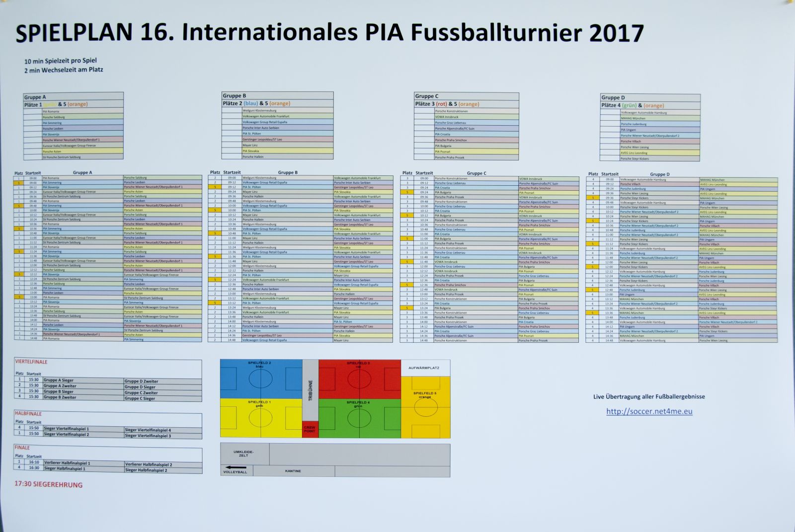Viewport: 795px width, 532px height.
Task: Select 'Porsche Hallein' in the Gruppe B team list
Action: click(287, 156)
